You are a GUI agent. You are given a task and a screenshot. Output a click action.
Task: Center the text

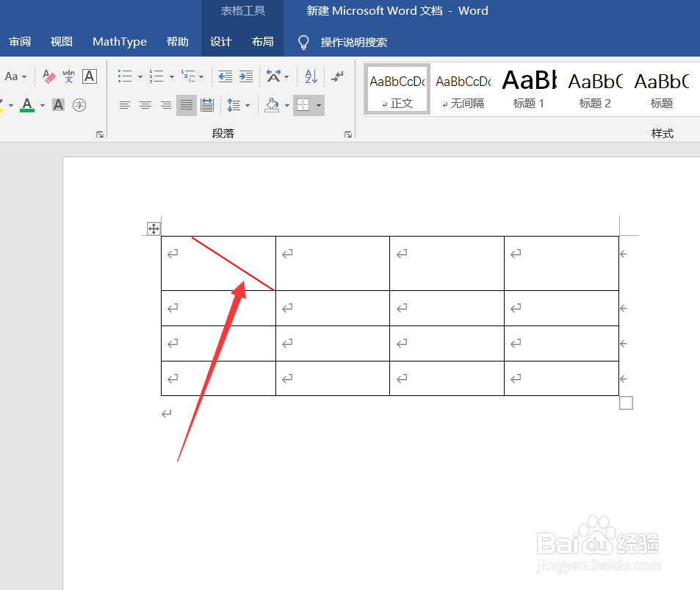[x=145, y=105]
